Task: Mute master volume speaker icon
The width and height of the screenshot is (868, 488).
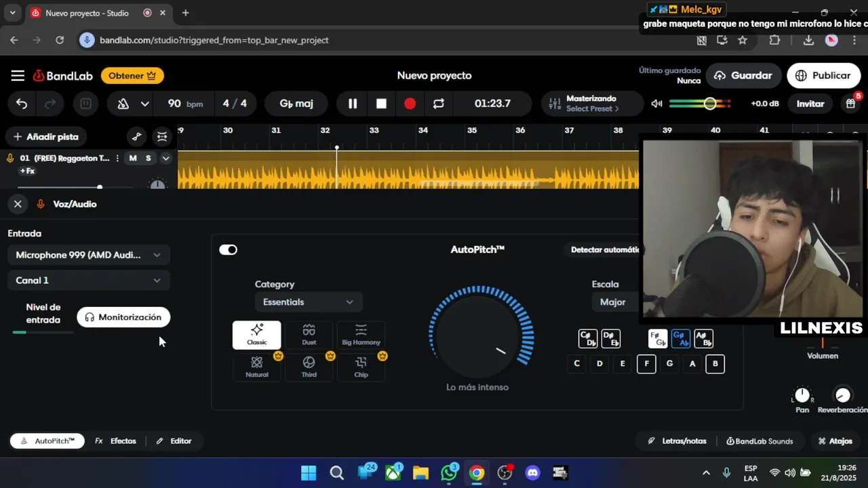Action: pos(656,104)
